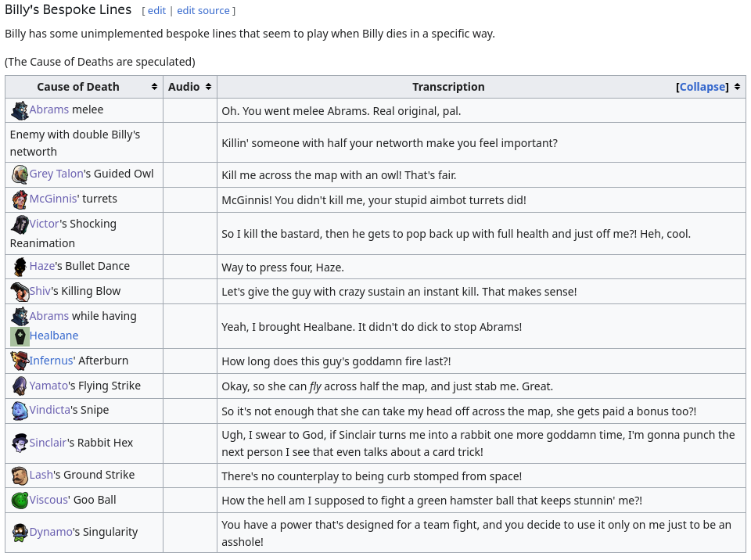751x560 pixels.
Task: Sort table by Cause of Death arrows
Action: point(155,87)
